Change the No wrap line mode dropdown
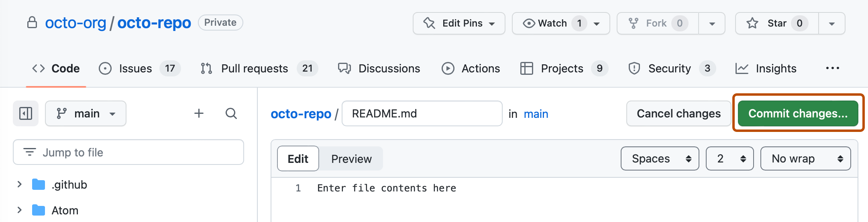This screenshot has height=222, width=868. (805, 158)
